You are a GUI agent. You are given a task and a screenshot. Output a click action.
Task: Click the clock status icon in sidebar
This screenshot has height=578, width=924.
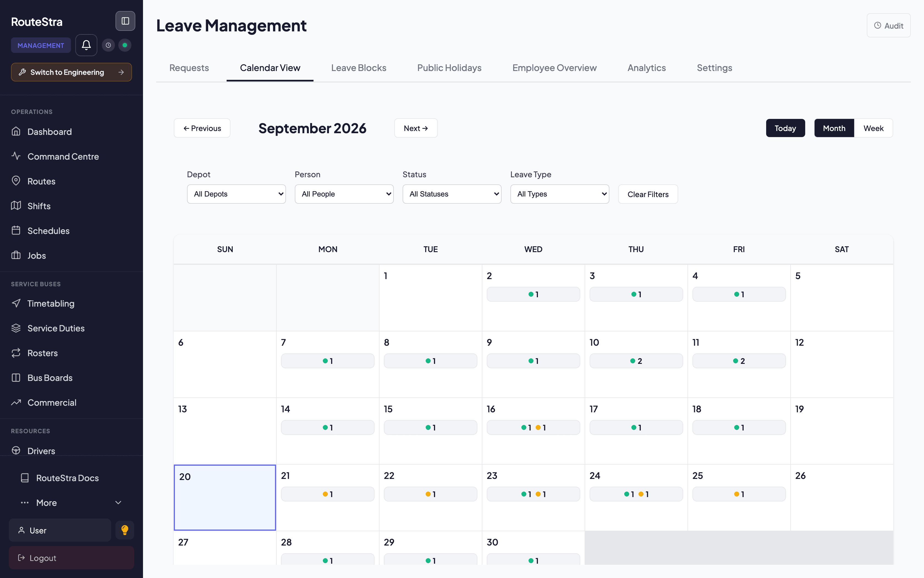click(108, 45)
